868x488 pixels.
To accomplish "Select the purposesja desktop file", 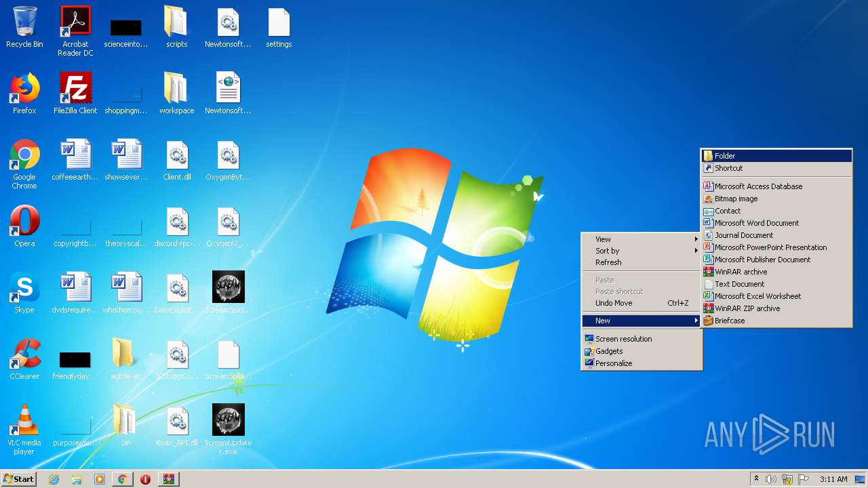I will point(75,432).
